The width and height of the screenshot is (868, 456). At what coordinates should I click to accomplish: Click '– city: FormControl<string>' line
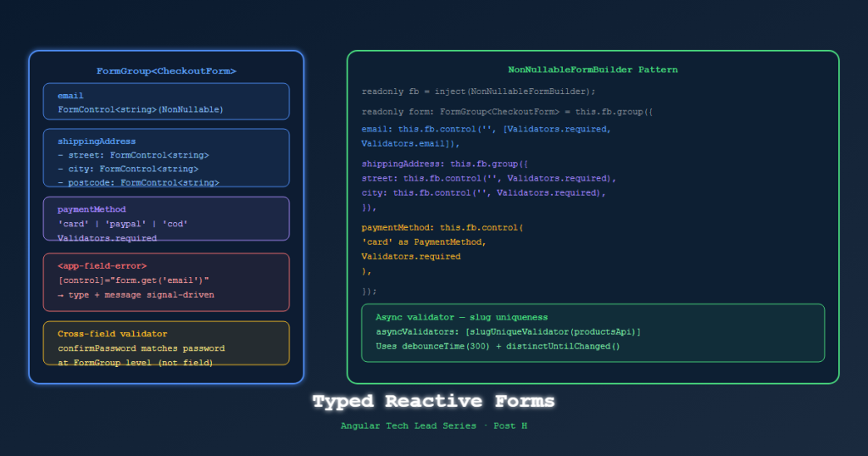pos(128,169)
